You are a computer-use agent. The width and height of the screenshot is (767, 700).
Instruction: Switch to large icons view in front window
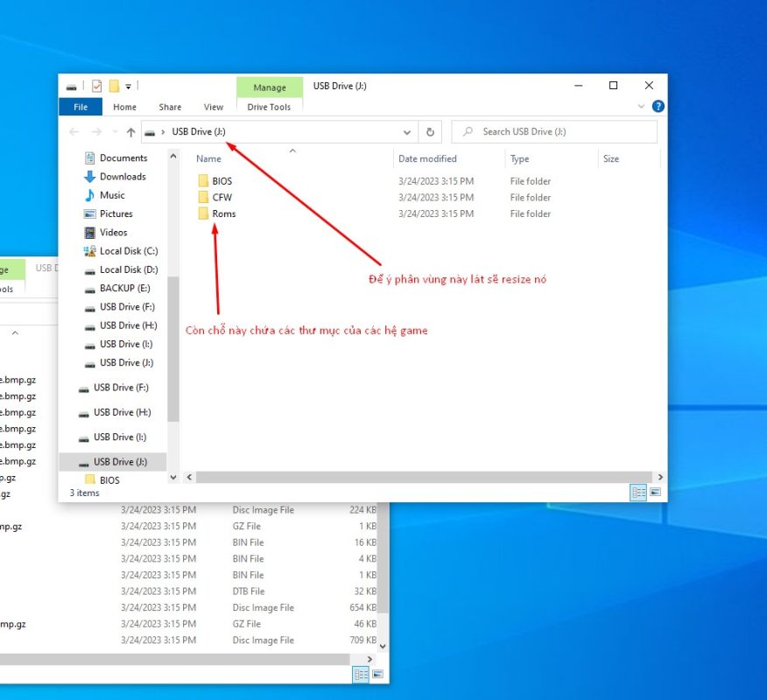[654, 493]
